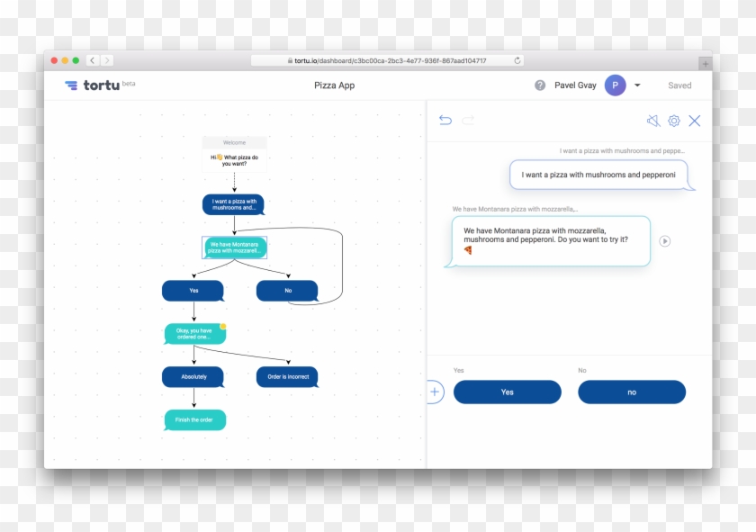
Task: Click the plus button to add reply
Action: coord(435,392)
